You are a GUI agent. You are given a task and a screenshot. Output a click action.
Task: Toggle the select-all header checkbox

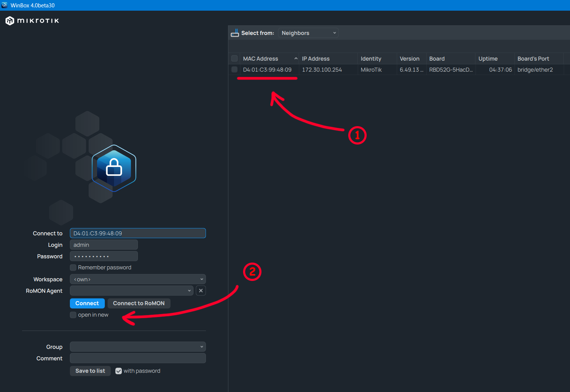[x=234, y=58]
